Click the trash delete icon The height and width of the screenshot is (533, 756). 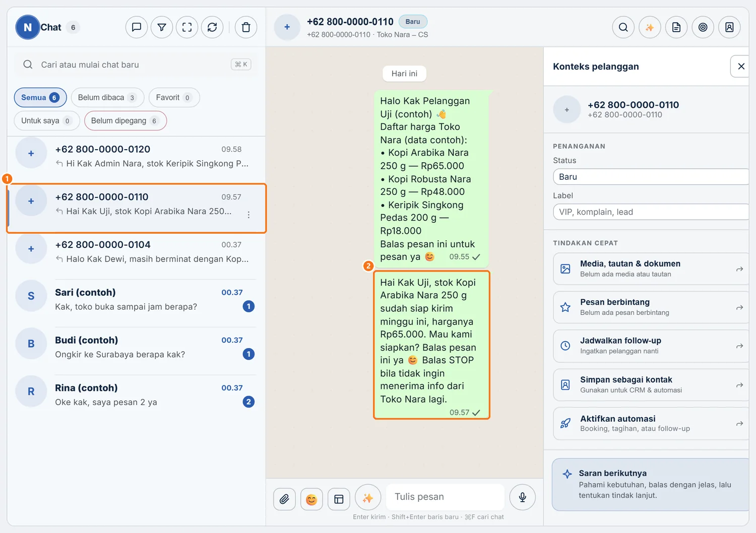click(x=246, y=27)
